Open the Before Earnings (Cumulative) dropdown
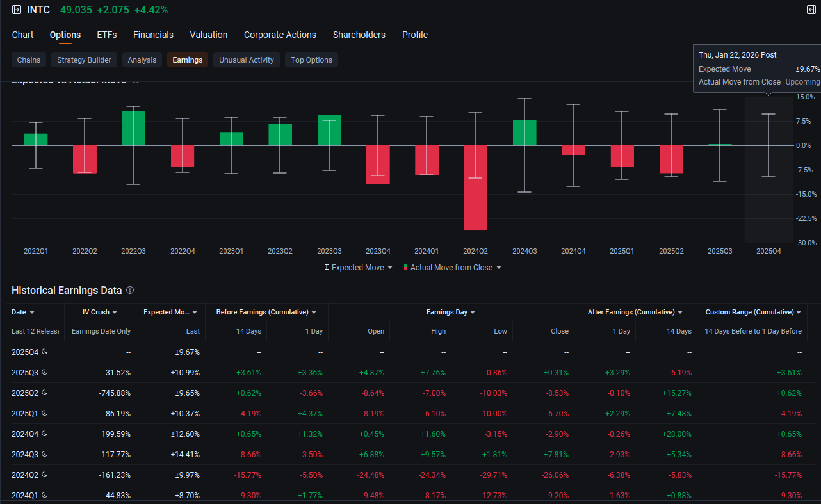821x504 pixels. click(314, 312)
